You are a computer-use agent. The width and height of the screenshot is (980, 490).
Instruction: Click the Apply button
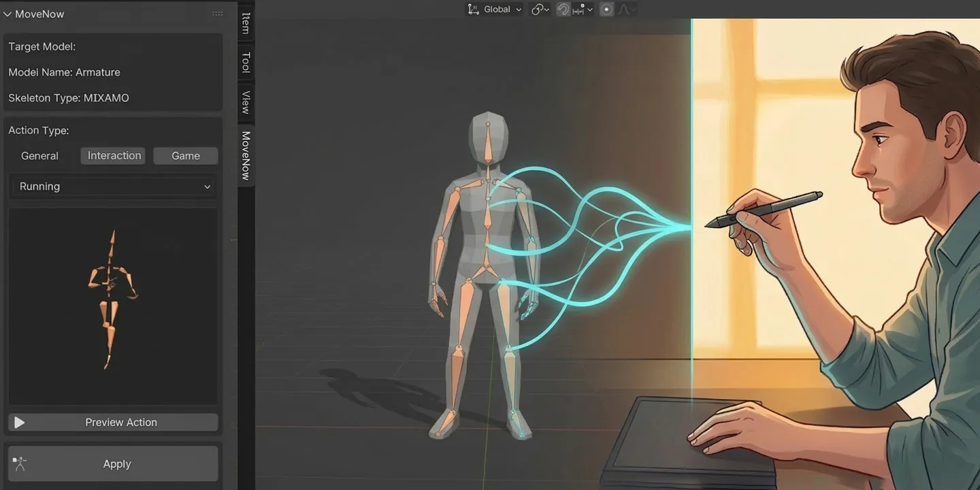pos(114,464)
